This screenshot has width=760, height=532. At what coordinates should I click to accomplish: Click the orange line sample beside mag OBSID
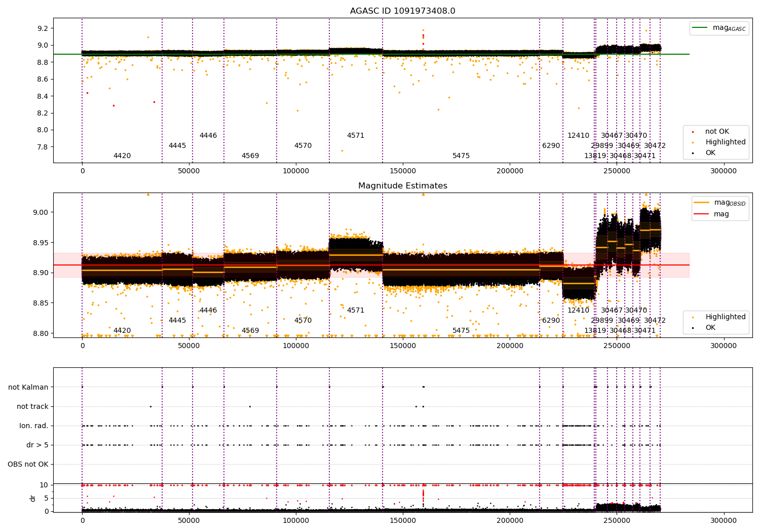702,203
